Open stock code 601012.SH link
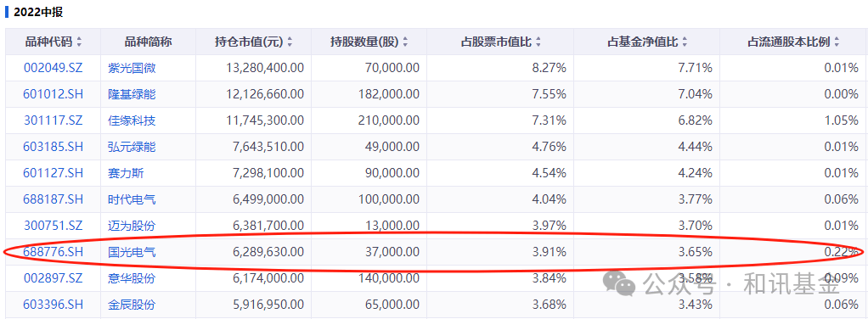The width and height of the screenshot is (868, 319). (54, 94)
